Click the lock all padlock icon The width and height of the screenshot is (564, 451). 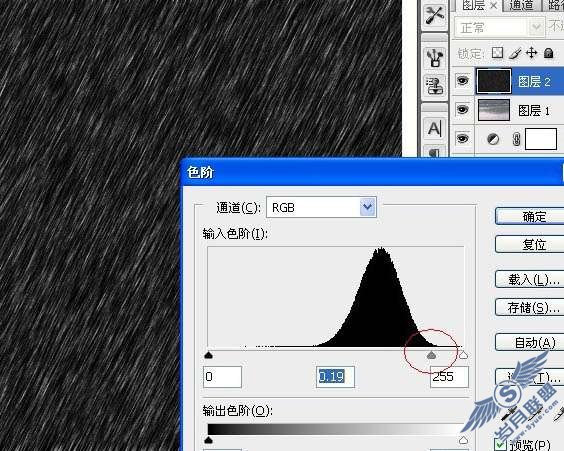(549, 53)
